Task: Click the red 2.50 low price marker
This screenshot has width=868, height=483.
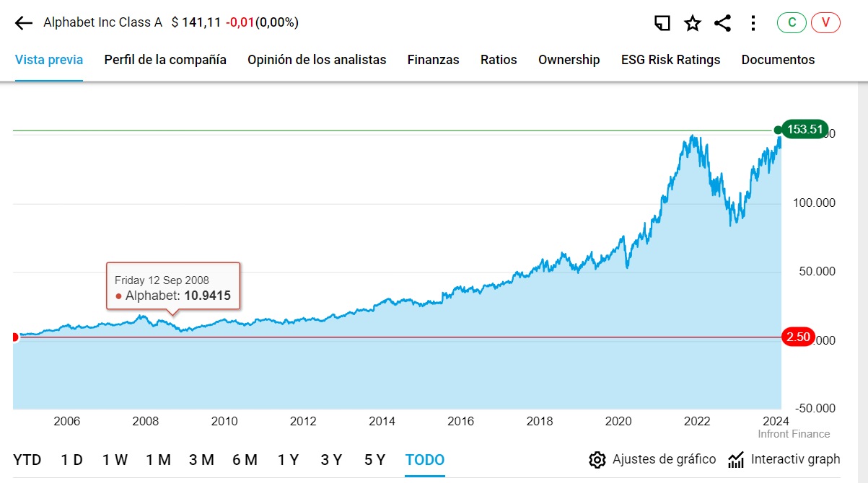Action: coord(798,337)
